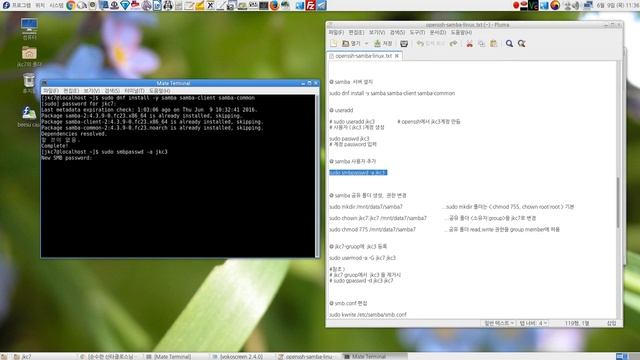Open the Computer desktop icon
The height and width of the screenshot is (360, 640).
click(29, 29)
